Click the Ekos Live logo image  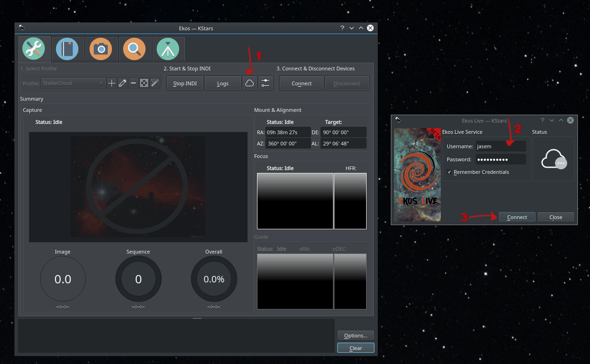point(417,175)
